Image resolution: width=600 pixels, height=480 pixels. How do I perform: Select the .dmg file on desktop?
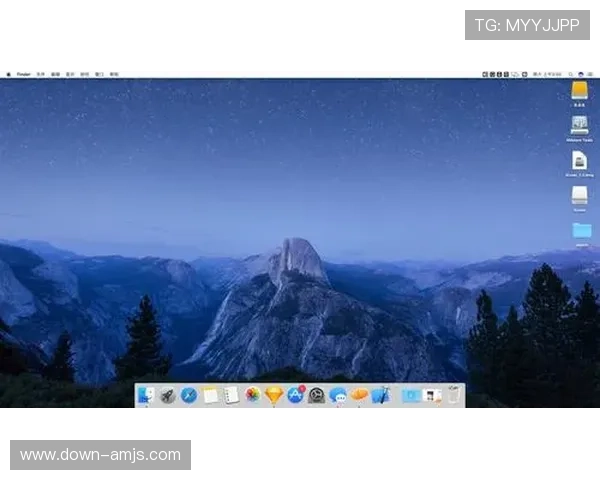coord(579,160)
